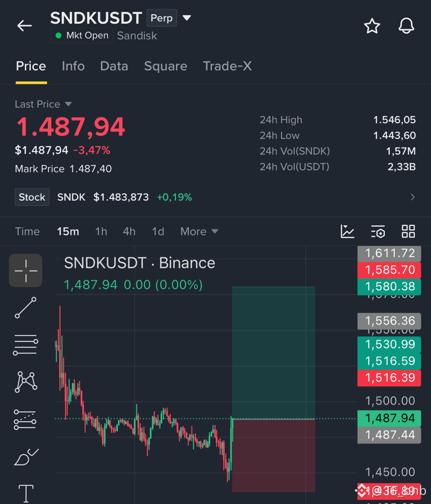Switch to the Data tab
The height and width of the screenshot is (504, 431).
[x=114, y=66]
